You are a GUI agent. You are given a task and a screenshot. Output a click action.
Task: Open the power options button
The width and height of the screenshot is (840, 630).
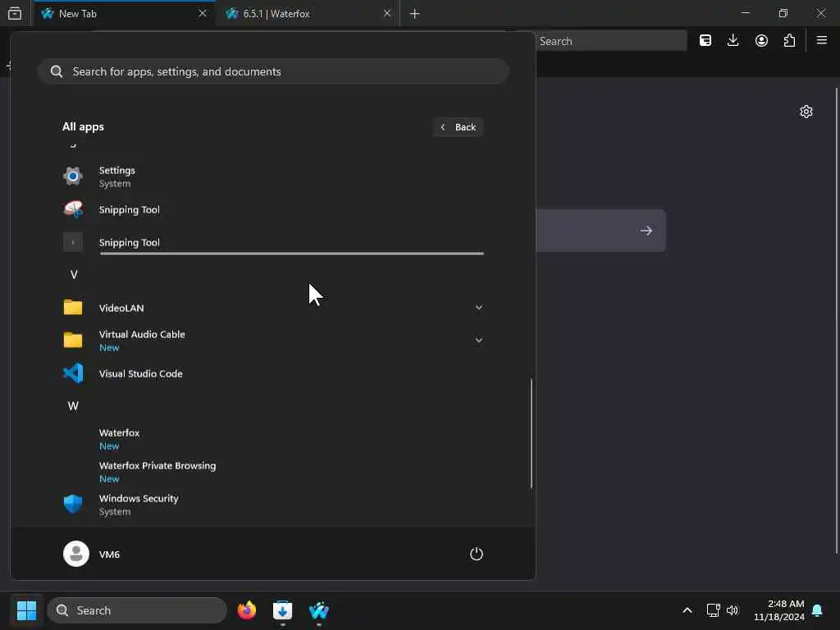477,554
